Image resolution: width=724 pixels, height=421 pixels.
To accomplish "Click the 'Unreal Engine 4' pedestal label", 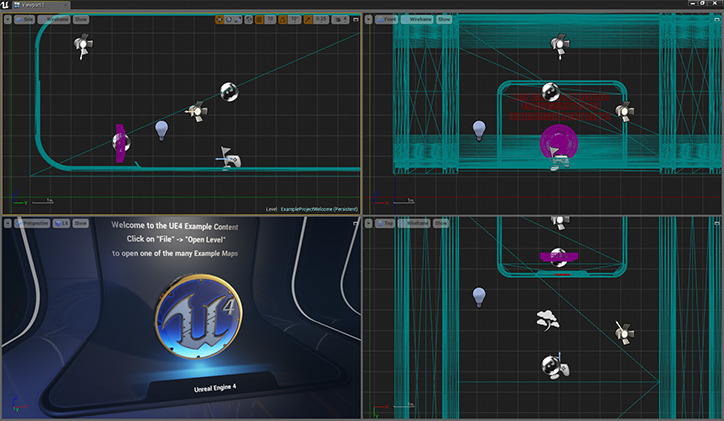I will click(215, 388).
